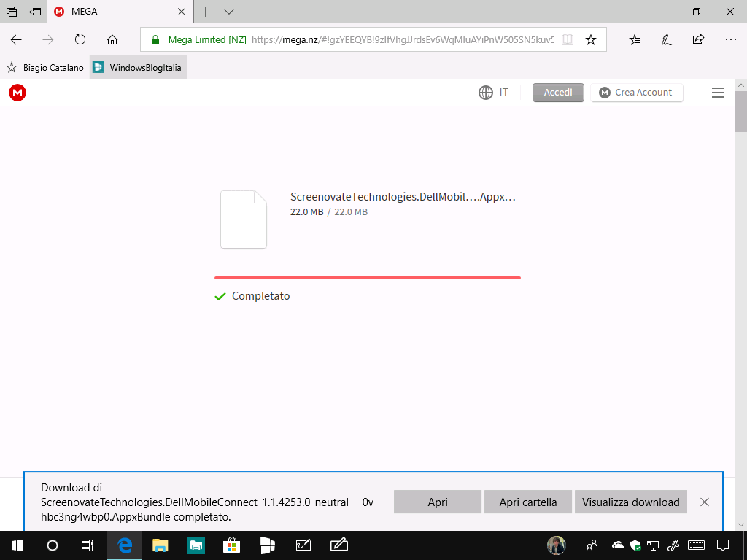
Task: Open the Edge Hub favorites list
Action: click(635, 39)
